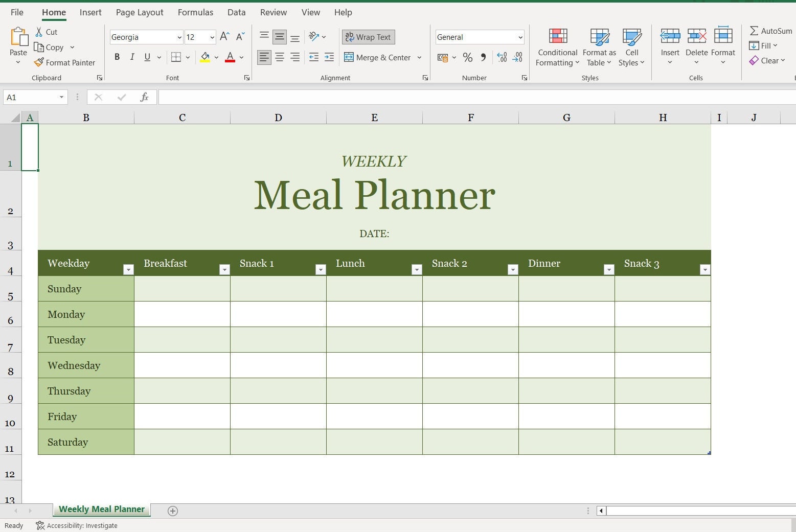
Task: Switch to the Formulas ribbon tab
Action: coord(195,12)
